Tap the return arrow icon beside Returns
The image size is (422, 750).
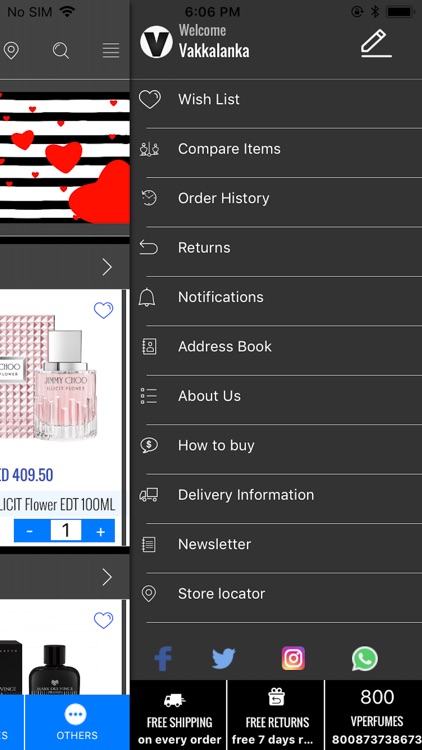coord(148,248)
